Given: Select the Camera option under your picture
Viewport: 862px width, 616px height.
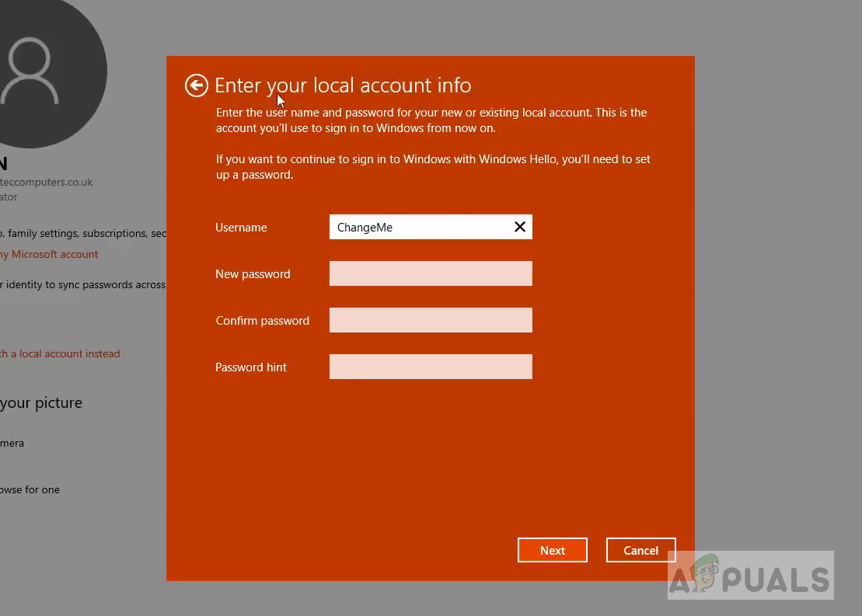Looking at the screenshot, I should (12, 443).
